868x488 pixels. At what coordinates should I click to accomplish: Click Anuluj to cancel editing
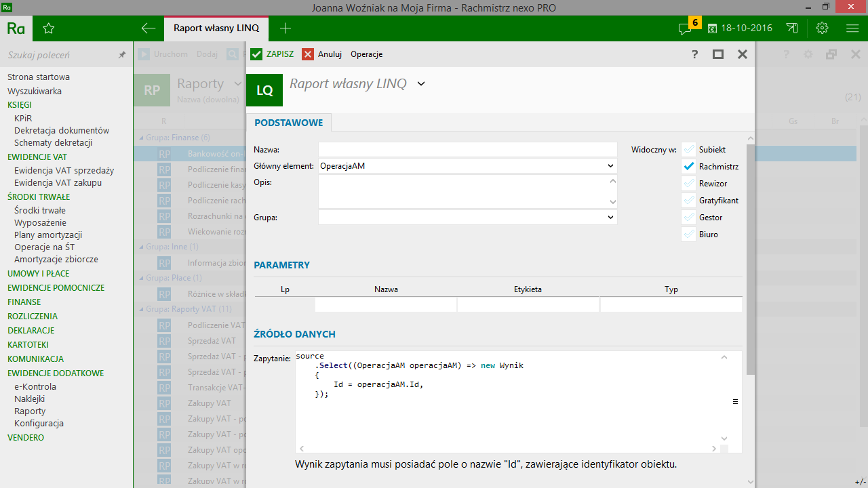[322, 54]
